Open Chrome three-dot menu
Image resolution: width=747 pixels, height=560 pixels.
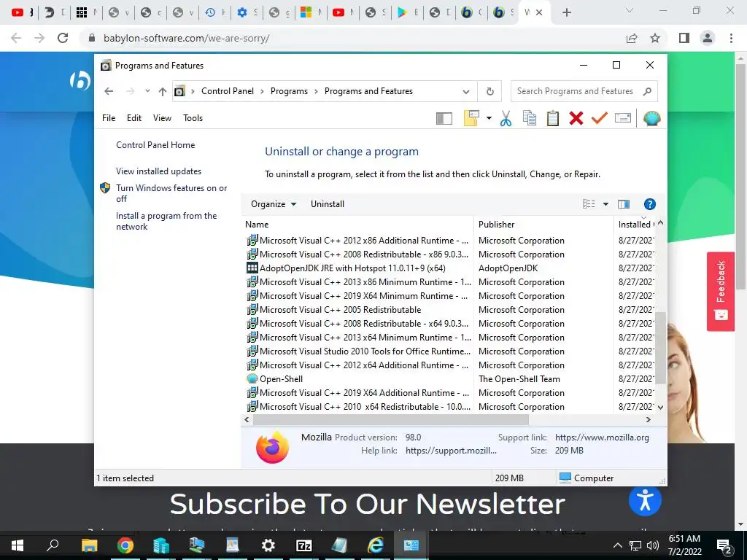pos(731,38)
